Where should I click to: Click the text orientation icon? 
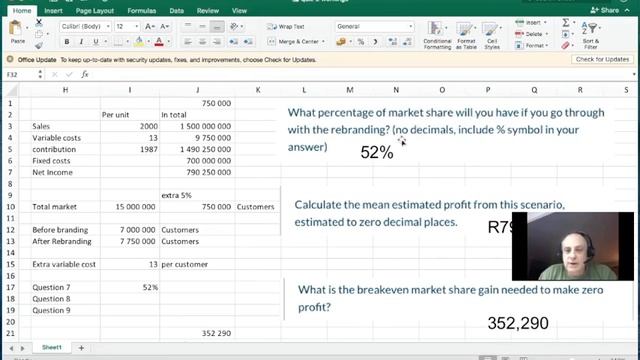[234, 27]
